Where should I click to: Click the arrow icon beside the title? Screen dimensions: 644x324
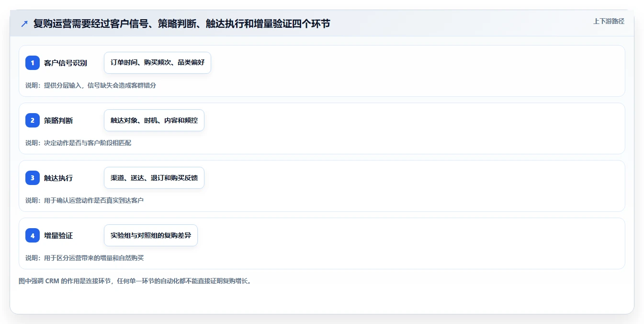(24, 23)
